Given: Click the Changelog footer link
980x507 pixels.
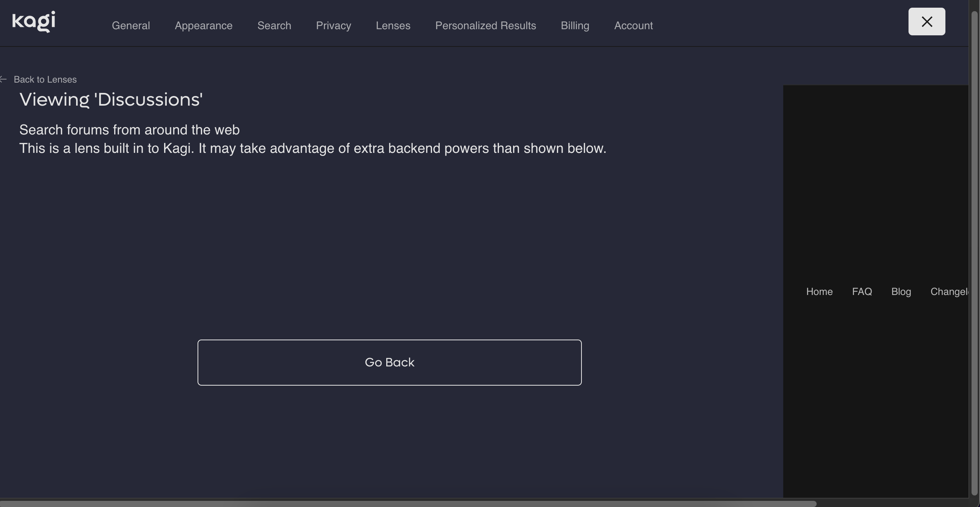Looking at the screenshot, I should pyautogui.click(x=948, y=292).
